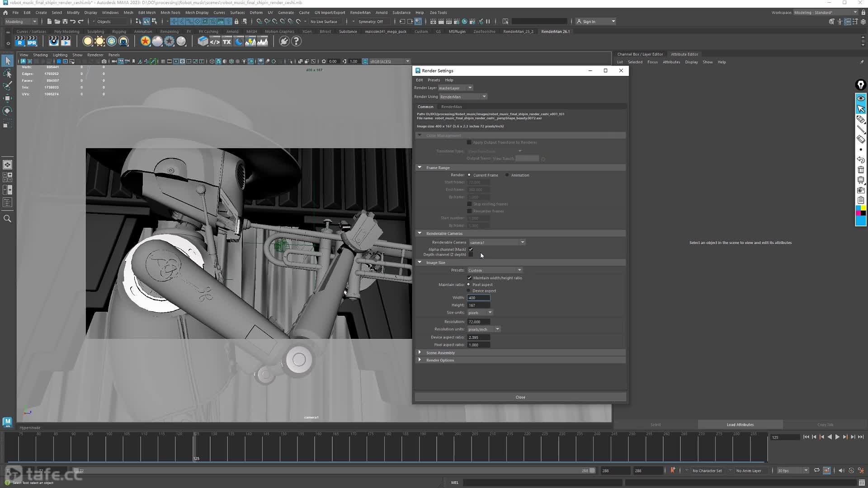Collapse the Frame Range section
The image size is (868, 488).
tap(420, 168)
